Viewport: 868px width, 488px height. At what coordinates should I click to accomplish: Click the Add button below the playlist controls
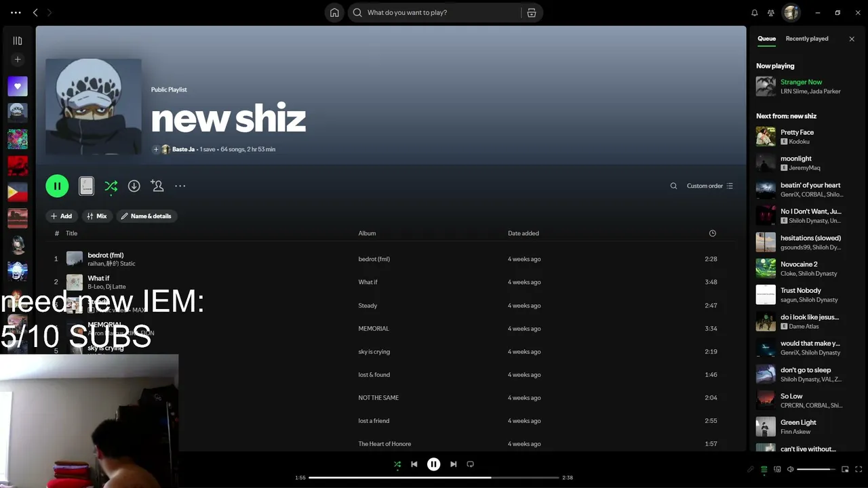coord(61,216)
